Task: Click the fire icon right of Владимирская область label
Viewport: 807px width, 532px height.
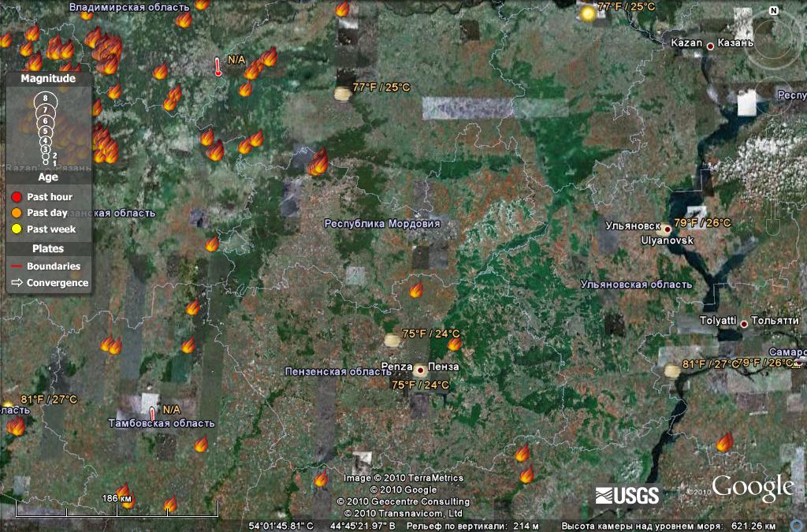Action: (202, 4)
